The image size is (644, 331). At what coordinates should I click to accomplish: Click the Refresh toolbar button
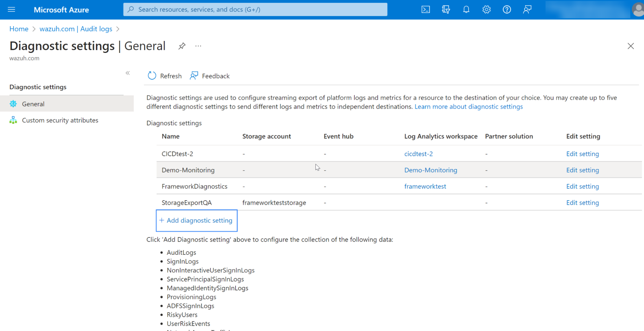[165, 76]
